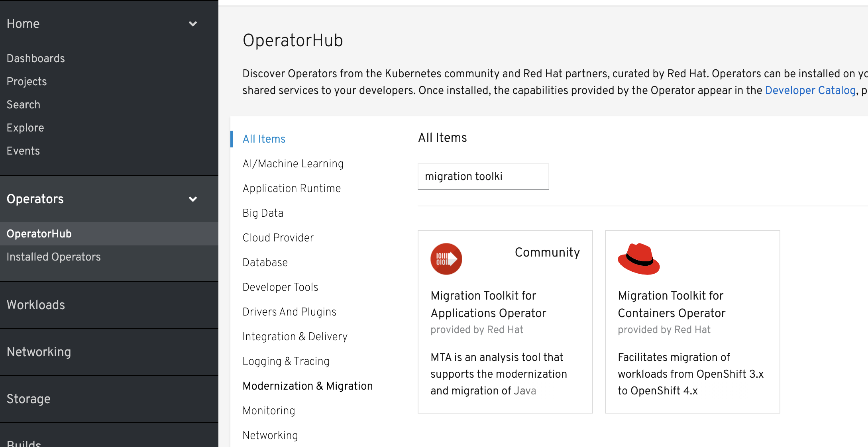Click the Community badge on Applications Operator
This screenshot has width=868, height=447.
click(547, 253)
